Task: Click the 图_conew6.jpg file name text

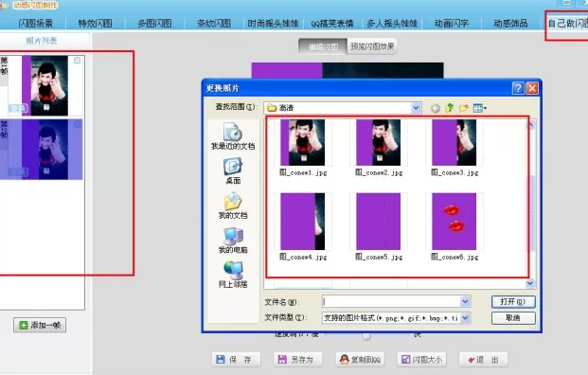Action: pyautogui.click(x=454, y=257)
